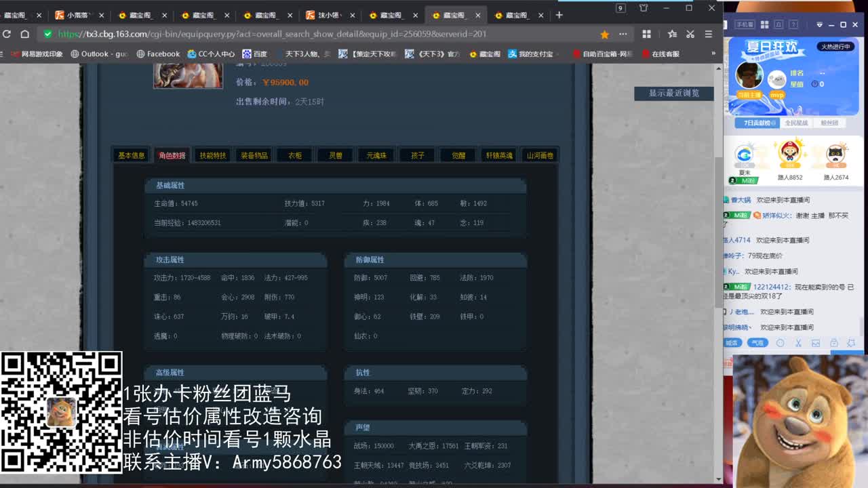This screenshot has height=488, width=868.
Task: Switch to the 技能特技 tab
Action: 213,155
